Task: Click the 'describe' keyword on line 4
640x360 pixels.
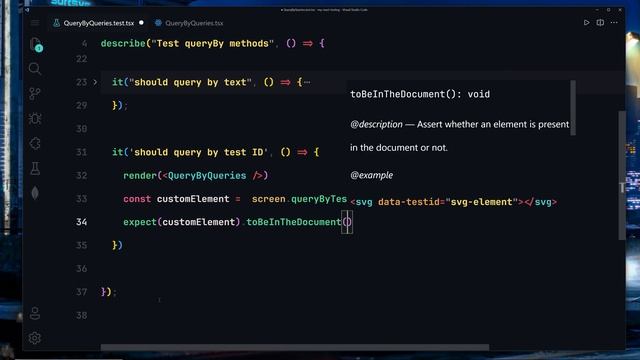Action: point(123,44)
